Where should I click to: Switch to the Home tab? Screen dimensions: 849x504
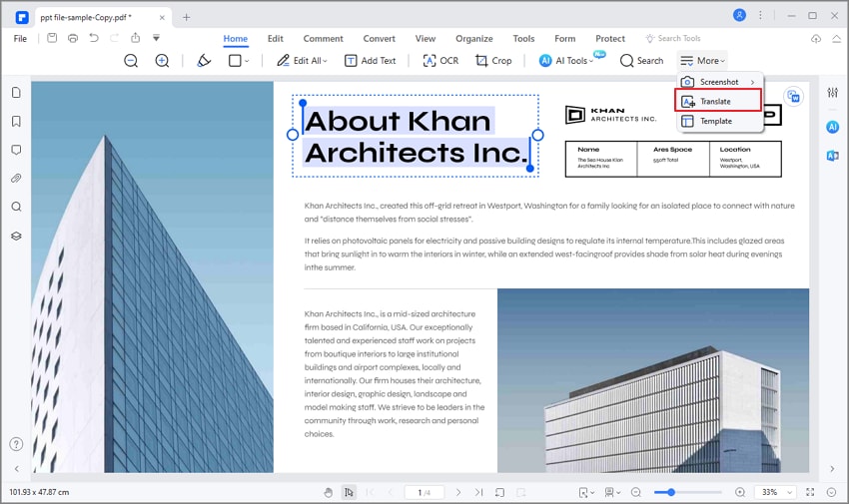236,38
